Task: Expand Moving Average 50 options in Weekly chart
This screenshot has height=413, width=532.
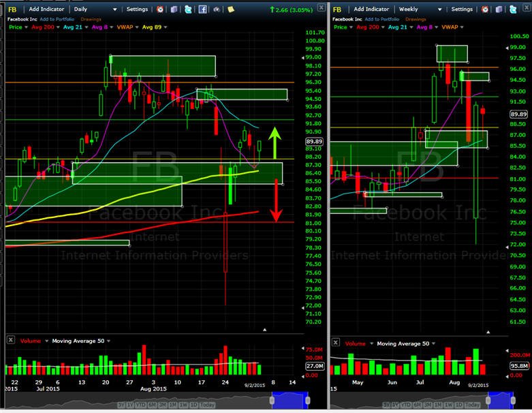Action: (x=434, y=343)
